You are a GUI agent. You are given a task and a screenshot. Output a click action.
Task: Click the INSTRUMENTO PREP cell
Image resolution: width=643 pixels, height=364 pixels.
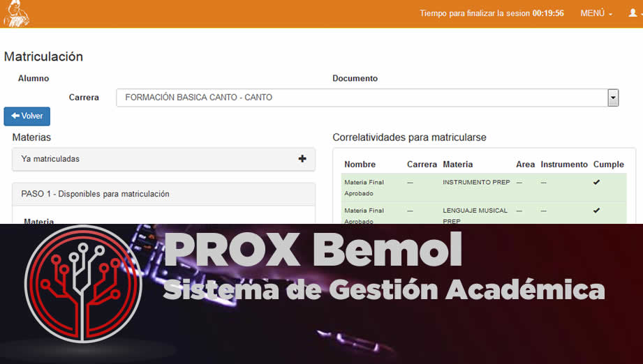(x=476, y=182)
